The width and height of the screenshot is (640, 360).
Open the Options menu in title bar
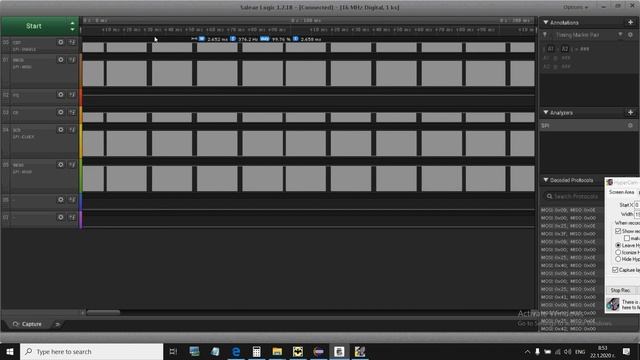[x=576, y=7]
